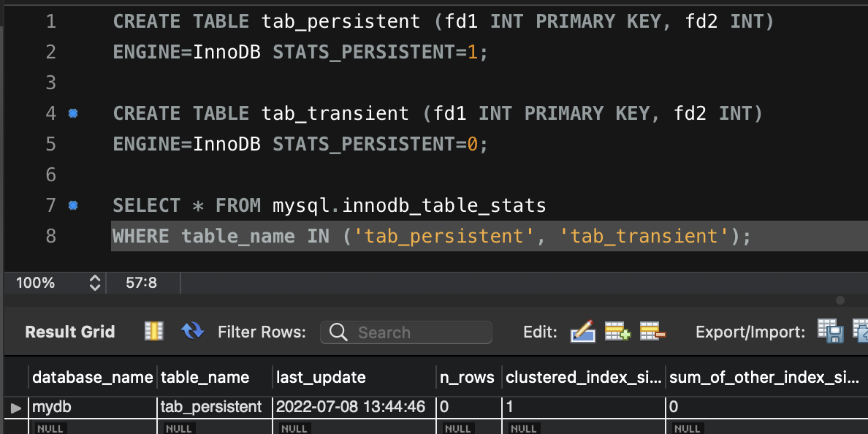Screen dimensions: 868x434
Task: Select the NULL cell in database_name
Action: click(x=50, y=427)
